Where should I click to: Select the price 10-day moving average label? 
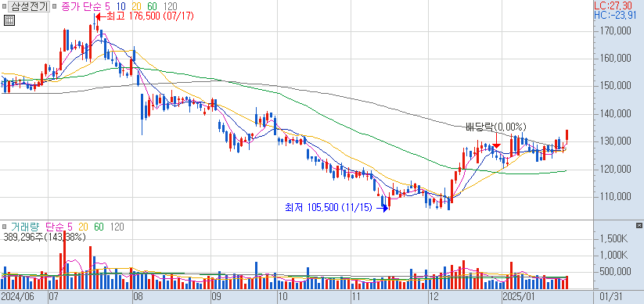[x=121, y=6]
